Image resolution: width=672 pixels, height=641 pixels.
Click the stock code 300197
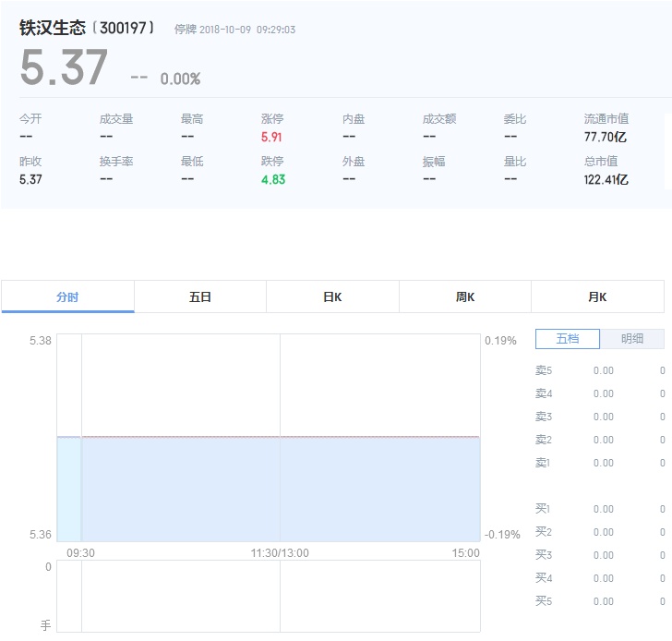[125, 29]
